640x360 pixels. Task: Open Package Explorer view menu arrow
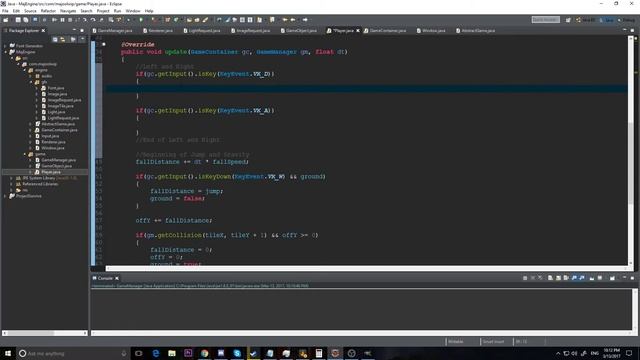[x=82, y=39]
